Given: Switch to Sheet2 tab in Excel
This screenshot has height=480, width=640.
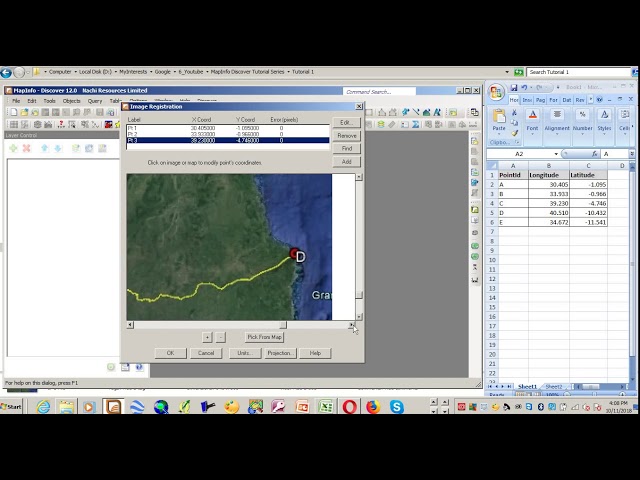Looking at the screenshot, I should [x=553, y=387].
